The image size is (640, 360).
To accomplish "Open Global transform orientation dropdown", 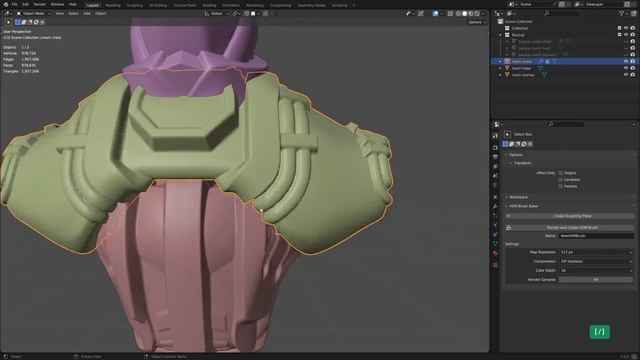I will (216, 13).
